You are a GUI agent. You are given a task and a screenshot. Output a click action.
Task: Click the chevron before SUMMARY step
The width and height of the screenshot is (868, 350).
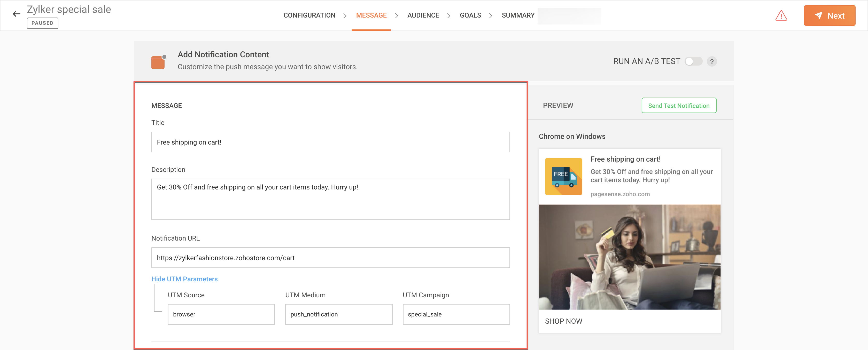[491, 16]
